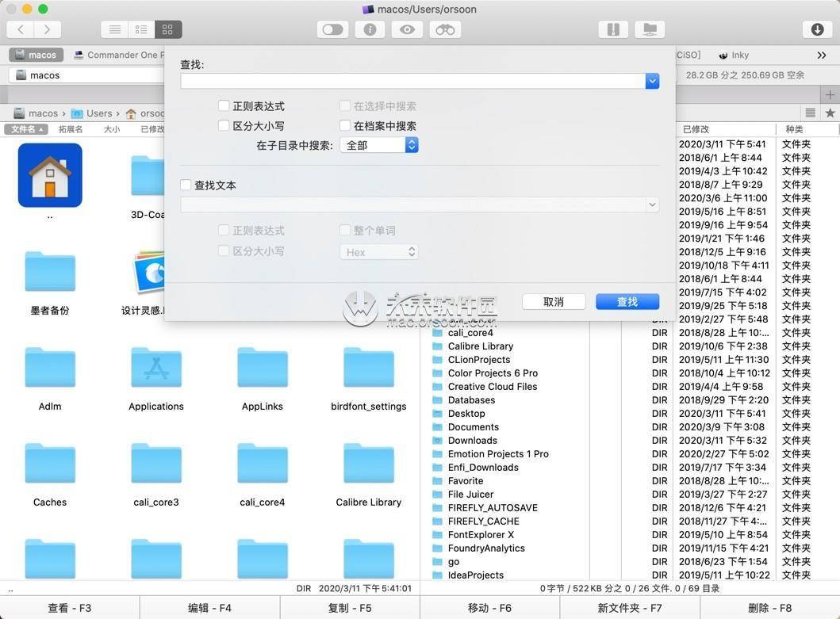Switch to icon grid view mode
The width and height of the screenshot is (840, 619).
167,29
